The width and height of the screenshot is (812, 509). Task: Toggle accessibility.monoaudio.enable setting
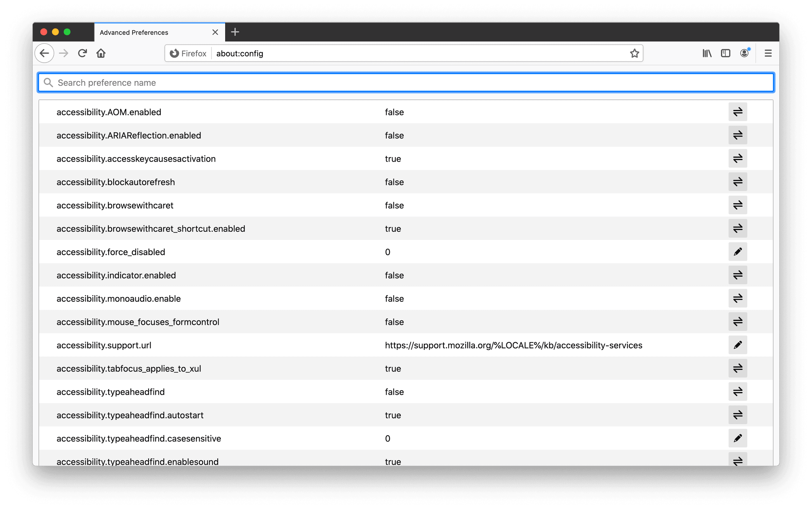pos(737,298)
